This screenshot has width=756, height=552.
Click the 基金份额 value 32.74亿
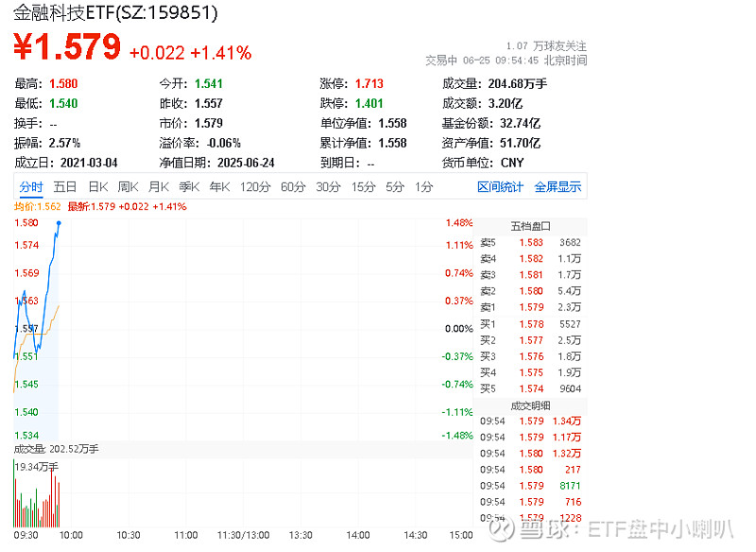click(521, 124)
